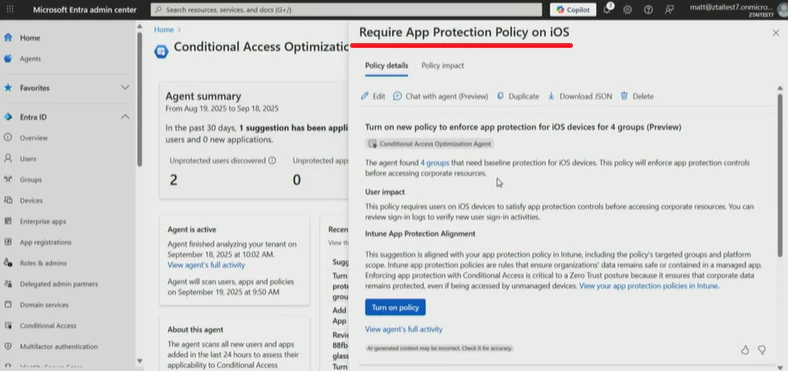
Task: Click Download JSON in the toolbar
Action: 580,97
